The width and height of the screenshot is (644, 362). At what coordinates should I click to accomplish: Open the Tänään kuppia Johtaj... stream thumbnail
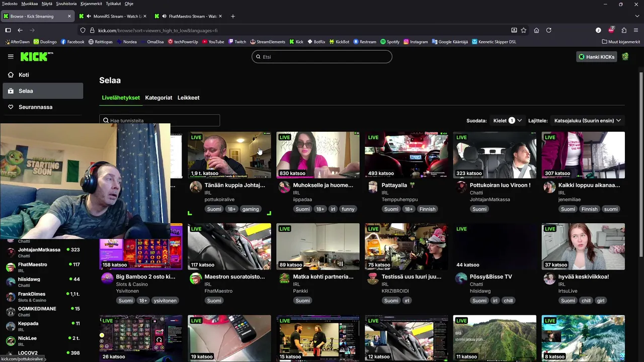coord(229,155)
